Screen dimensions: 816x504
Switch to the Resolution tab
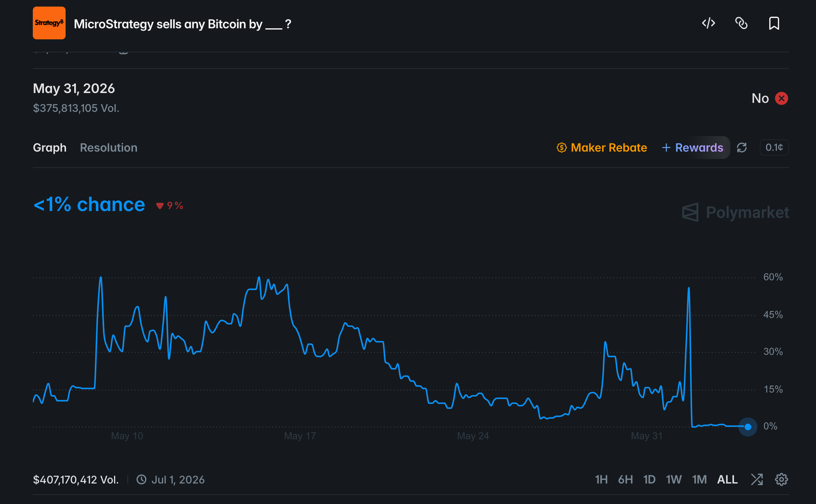click(x=109, y=148)
